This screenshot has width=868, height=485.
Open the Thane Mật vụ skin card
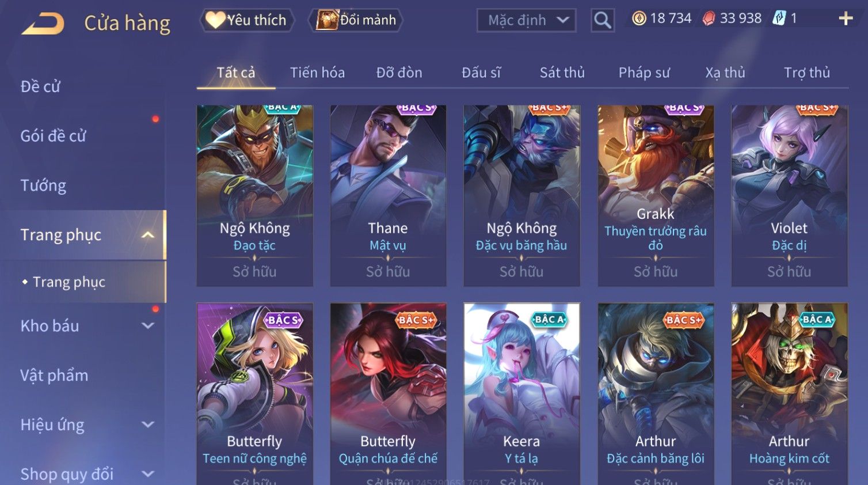[388, 196]
